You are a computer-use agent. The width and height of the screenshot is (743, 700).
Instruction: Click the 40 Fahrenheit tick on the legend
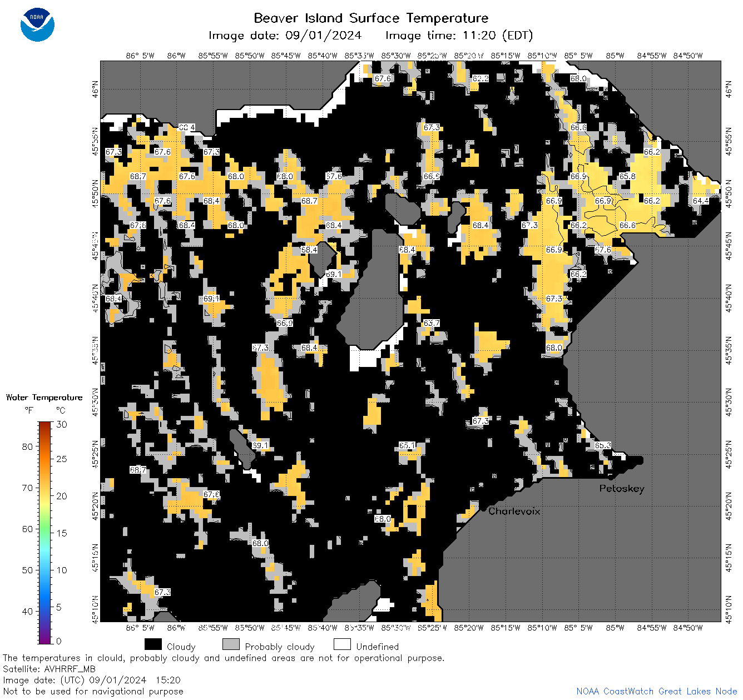(x=27, y=611)
